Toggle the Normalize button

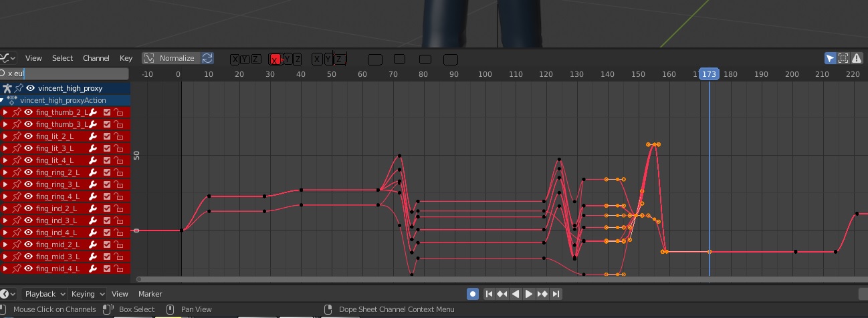click(171, 58)
